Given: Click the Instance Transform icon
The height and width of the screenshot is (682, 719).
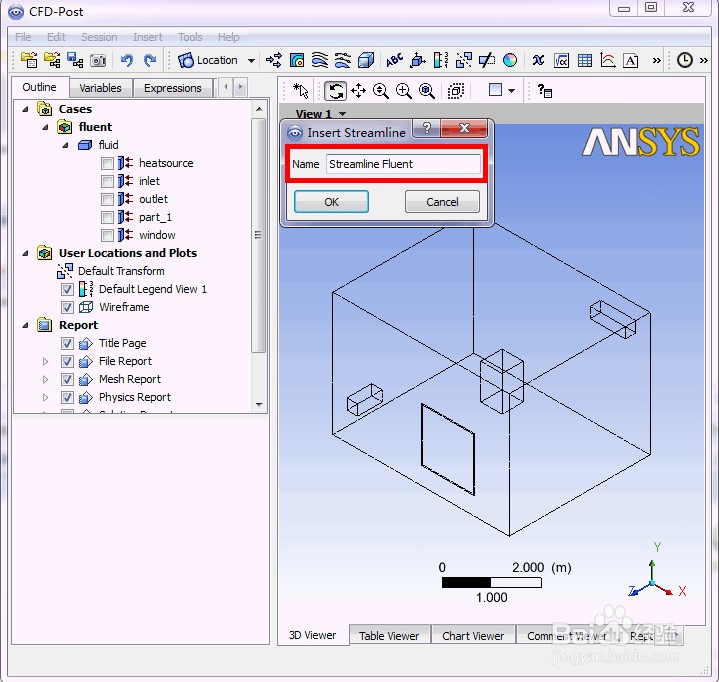Looking at the screenshot, I should (x=464, y=60).
